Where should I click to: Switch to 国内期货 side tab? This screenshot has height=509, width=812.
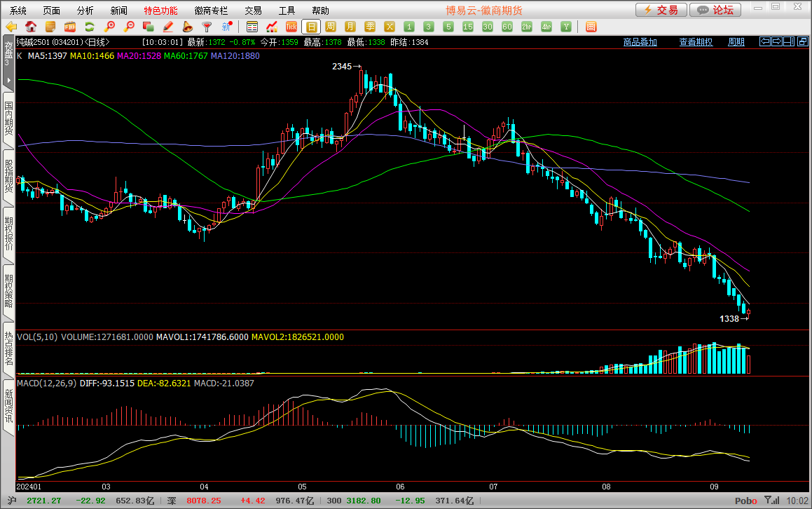(x=8, y=118)
